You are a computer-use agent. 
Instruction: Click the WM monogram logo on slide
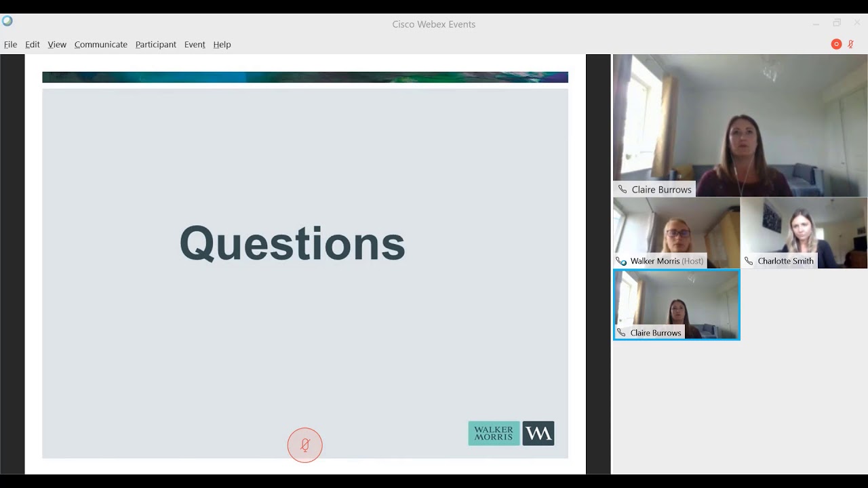pyautogui.click(x=538, y=434)
